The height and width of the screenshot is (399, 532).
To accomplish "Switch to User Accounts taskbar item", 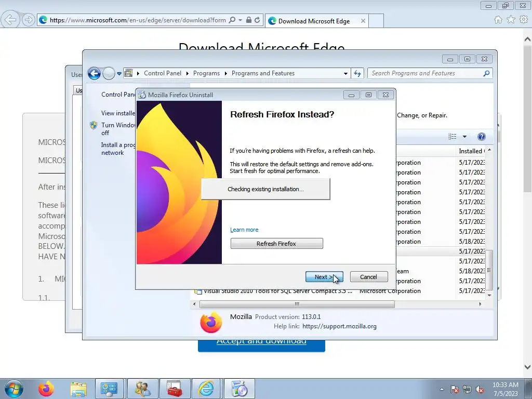I will (x=143, y=389).
